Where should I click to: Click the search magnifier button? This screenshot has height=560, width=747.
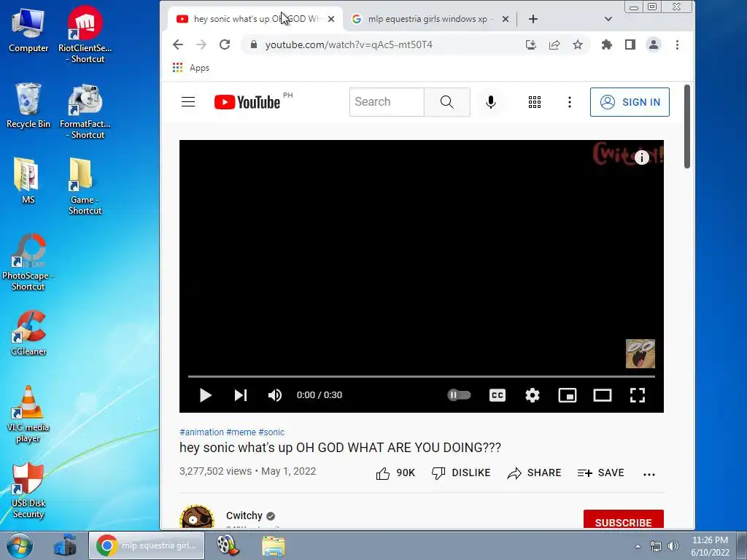[x=447, y=102]
